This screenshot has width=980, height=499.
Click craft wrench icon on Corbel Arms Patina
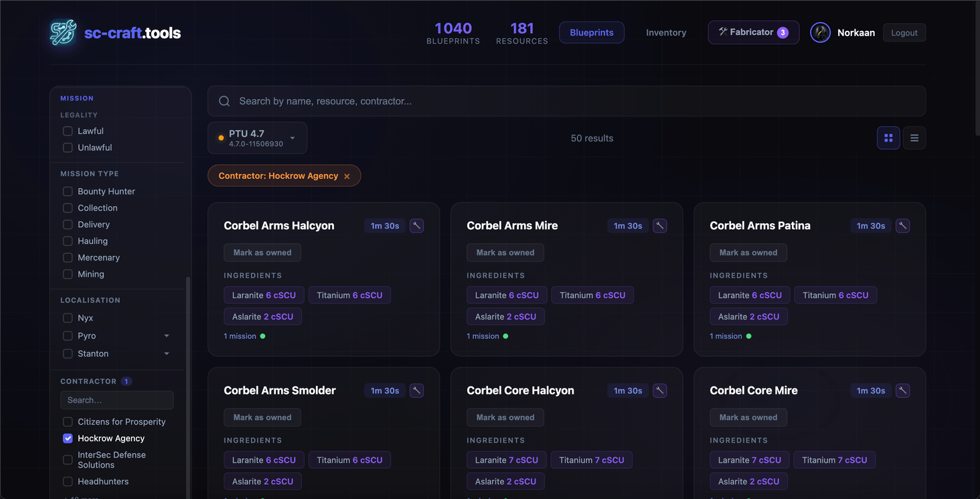coord(902,226)
